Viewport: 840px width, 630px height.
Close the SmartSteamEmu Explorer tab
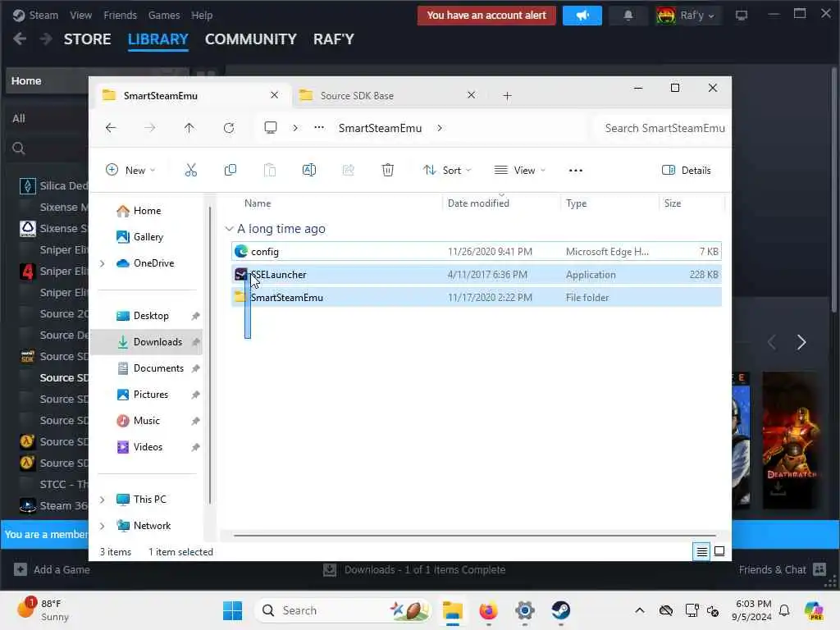coord(274,95)
